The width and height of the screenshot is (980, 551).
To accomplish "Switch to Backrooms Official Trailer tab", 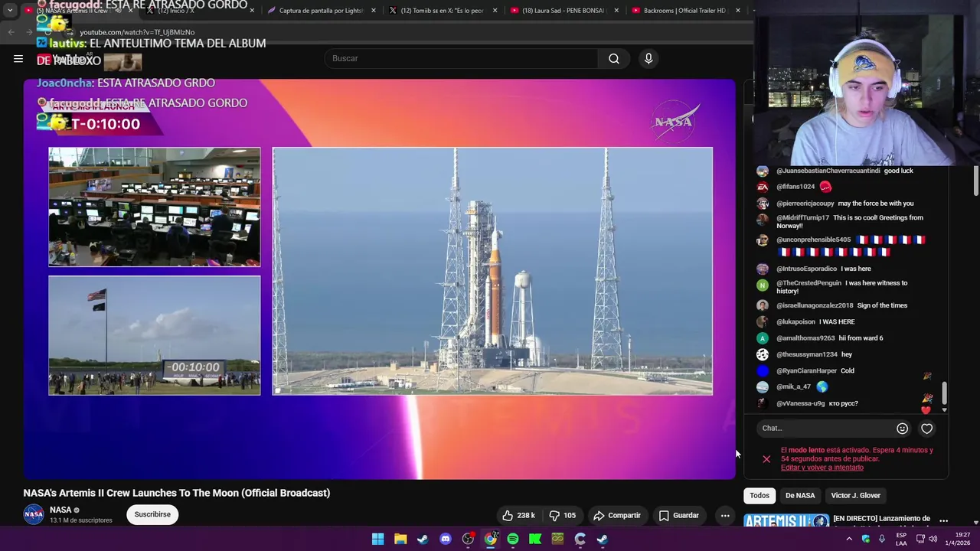I will [x=684, y=11].
